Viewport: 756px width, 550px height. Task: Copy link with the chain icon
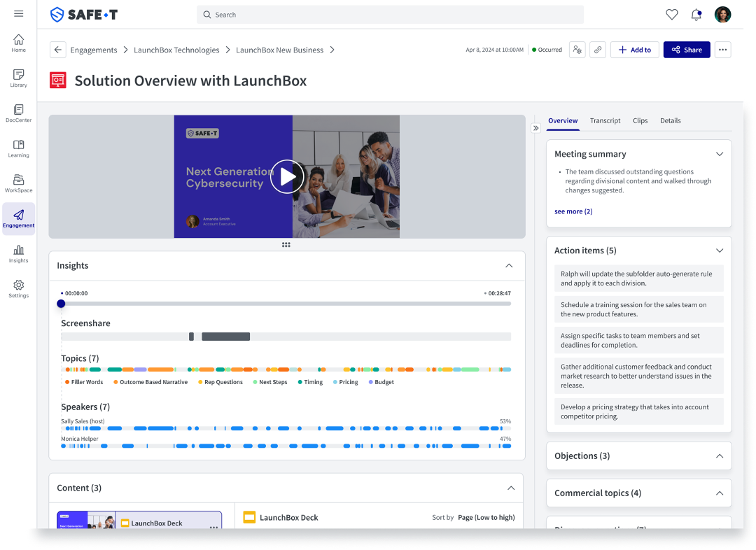(x=597, y=50)
